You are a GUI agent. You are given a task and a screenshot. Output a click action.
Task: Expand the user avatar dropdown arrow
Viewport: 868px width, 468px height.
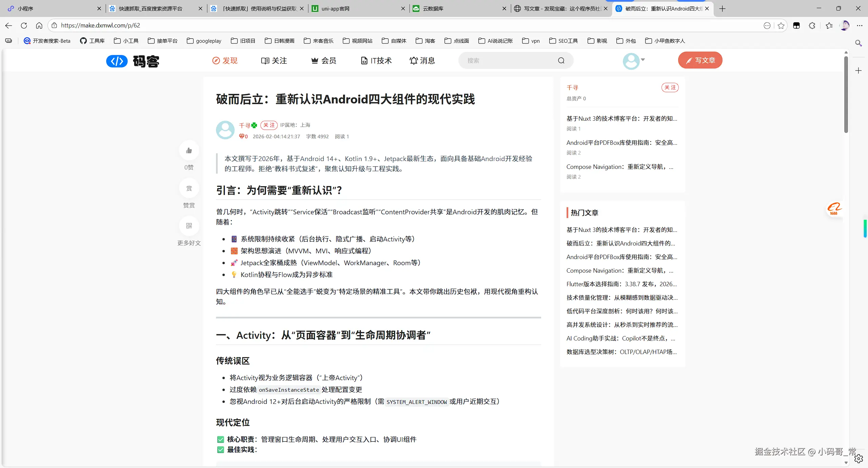(x=643, y=60)
